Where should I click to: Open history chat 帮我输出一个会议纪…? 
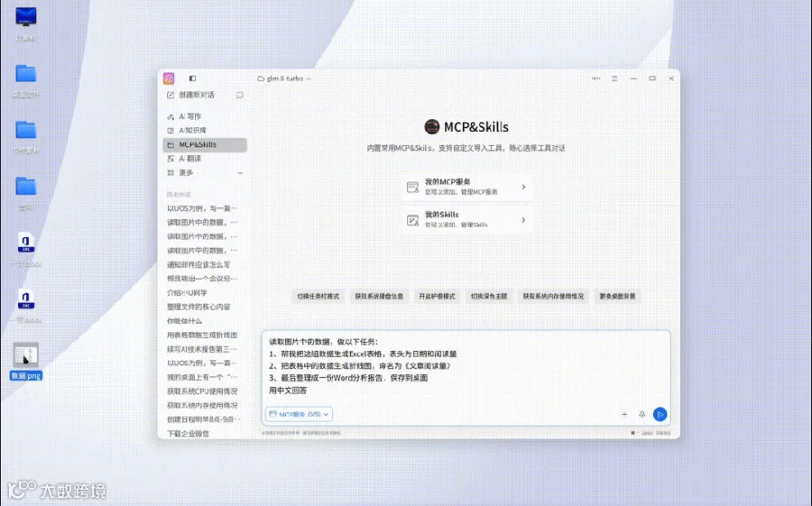click(202, 279)
